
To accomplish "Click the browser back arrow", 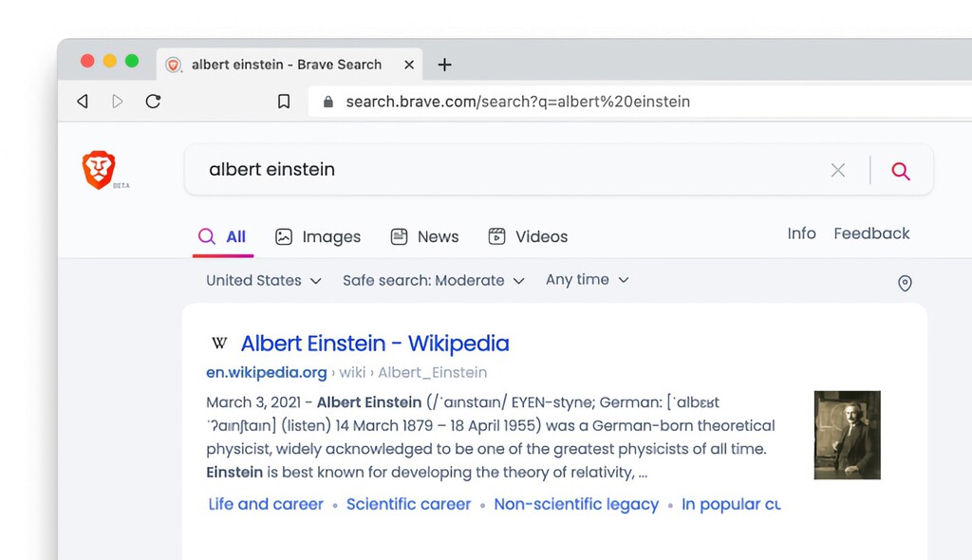I will tap(83, 102).
